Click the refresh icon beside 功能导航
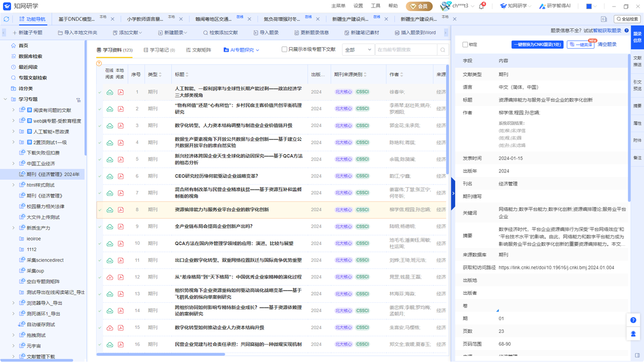The image size is (644, 362). pyautogui.click(x=6, y=20)
